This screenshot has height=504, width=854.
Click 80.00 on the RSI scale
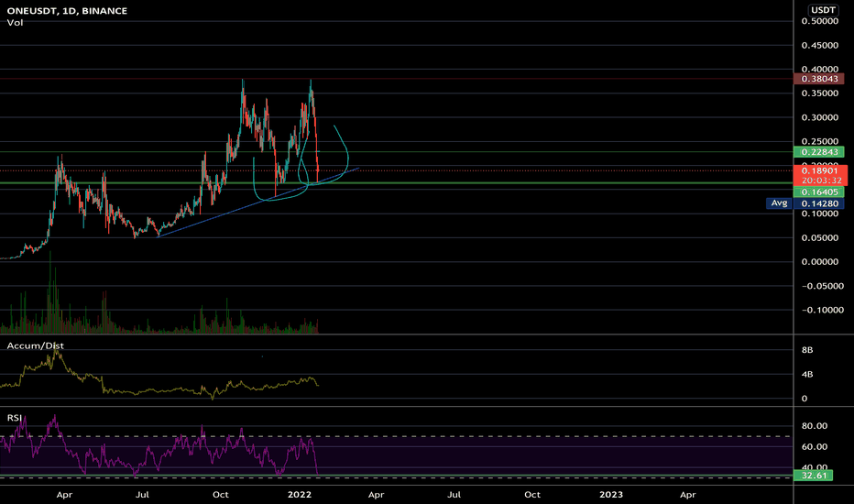[815, 426]
